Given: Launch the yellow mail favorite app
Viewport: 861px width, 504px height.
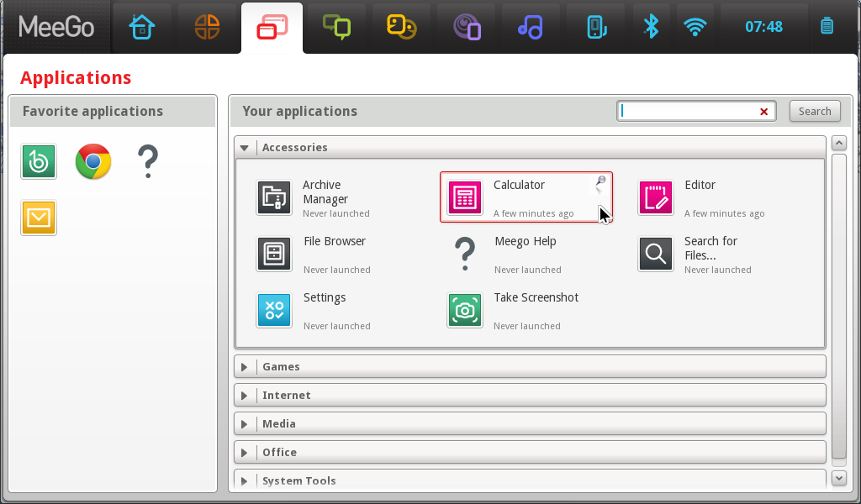Looking at the screenshot, I should pyautogui.click(x=39, y=218).
